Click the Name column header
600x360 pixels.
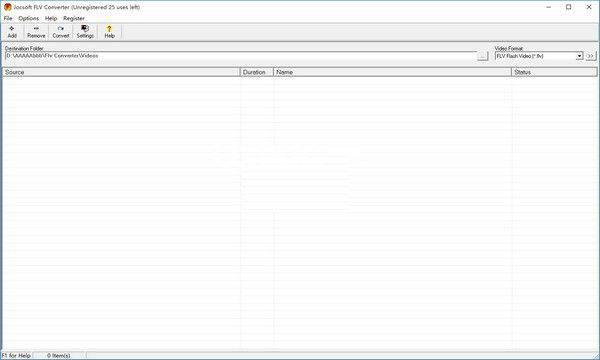tap(392, 72)
